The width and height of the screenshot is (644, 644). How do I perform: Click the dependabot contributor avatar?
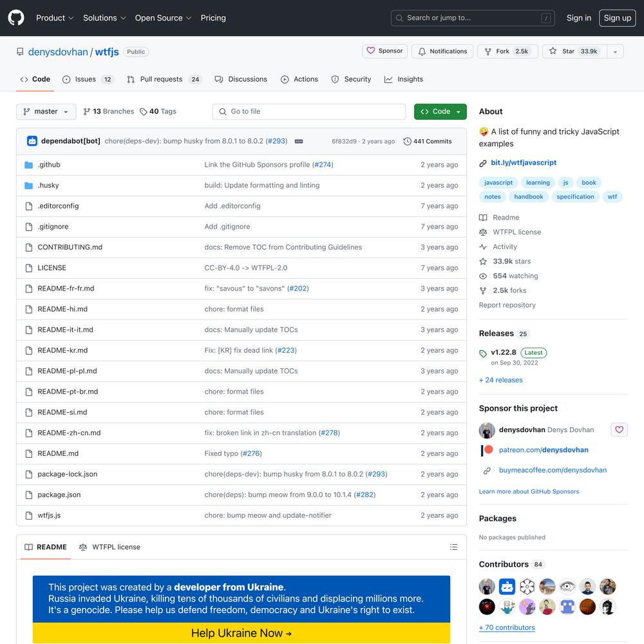coord(507,587)
